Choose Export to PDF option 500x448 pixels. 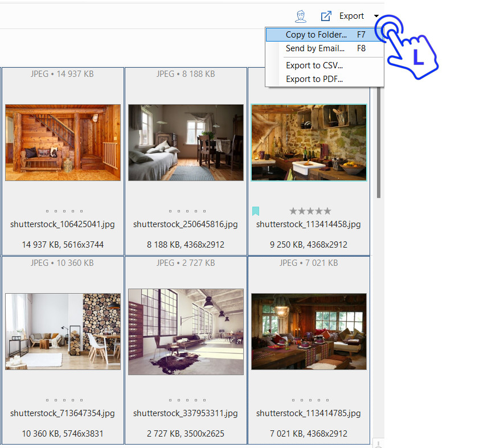coord(314,79)
